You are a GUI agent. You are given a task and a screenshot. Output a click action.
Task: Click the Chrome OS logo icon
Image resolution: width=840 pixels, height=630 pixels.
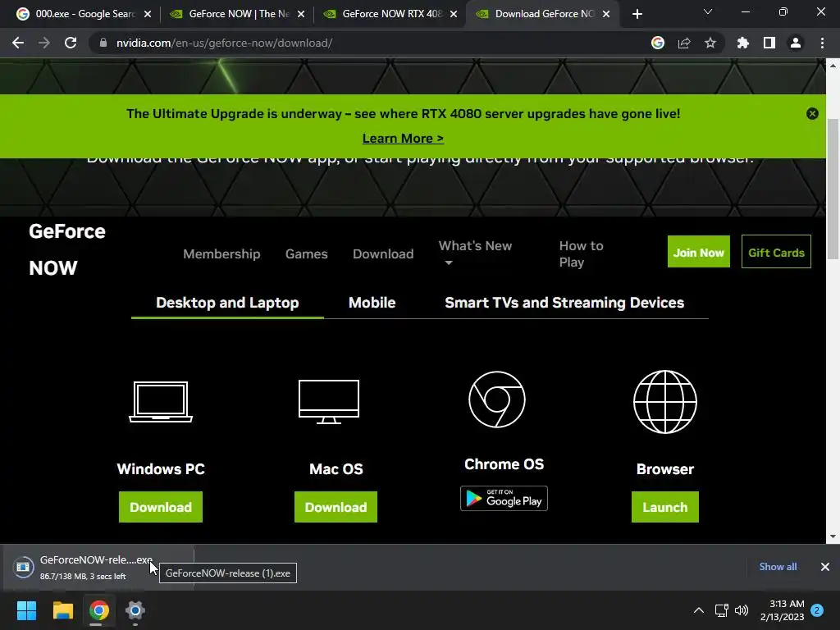pyautogui.click(x=497, y=399)
